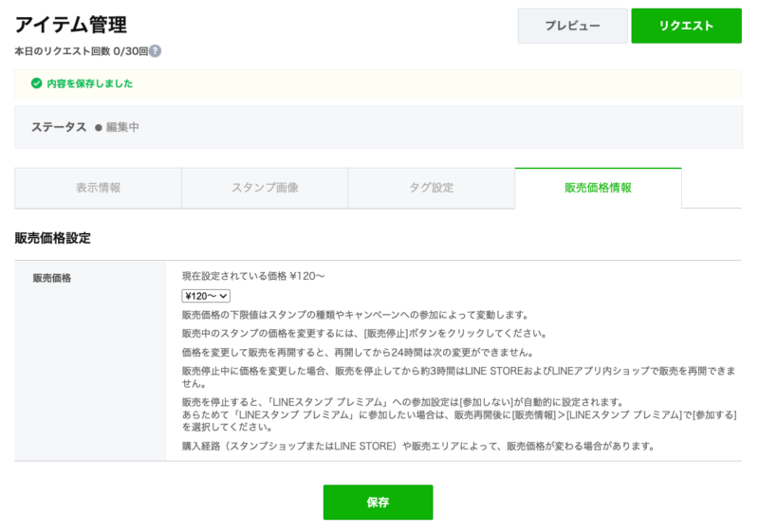
Task: Click the 保存 button
Action: pos(378,502)
